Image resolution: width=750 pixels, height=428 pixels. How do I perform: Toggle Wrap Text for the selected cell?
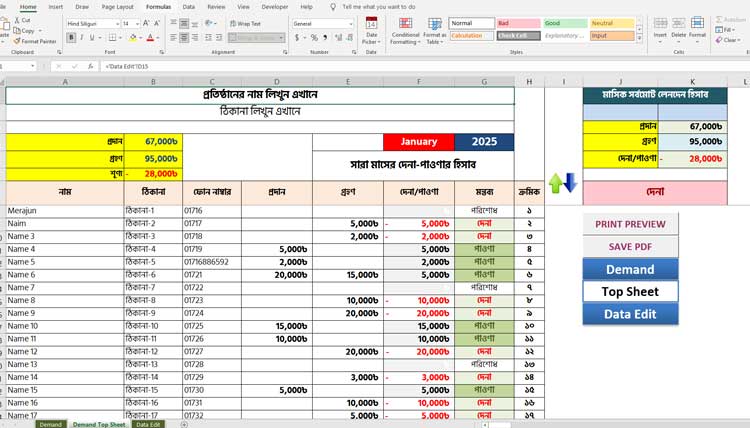click(x=245, y=23)
